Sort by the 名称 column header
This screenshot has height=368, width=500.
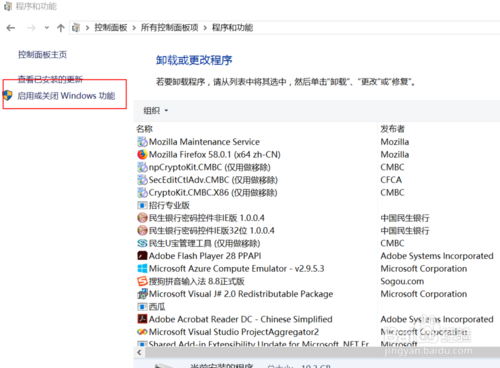point(144,129)
